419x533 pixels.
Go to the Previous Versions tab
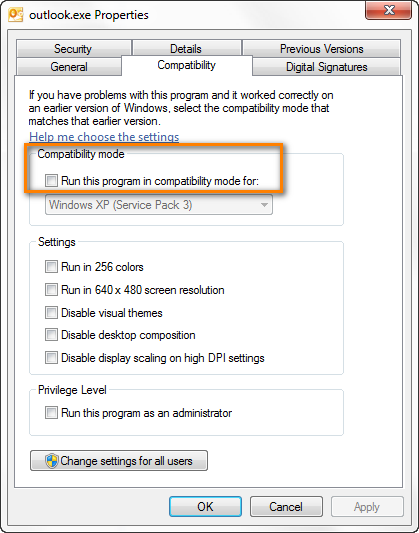321,48
